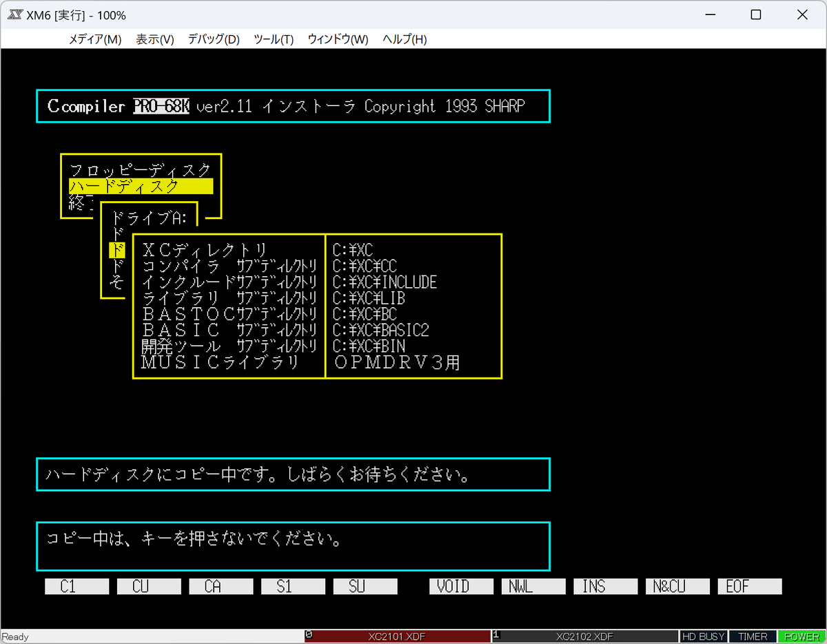Click the C:¥XC¥BASIC2 path value
Screen dimensions: 827x644
[381, 331]
